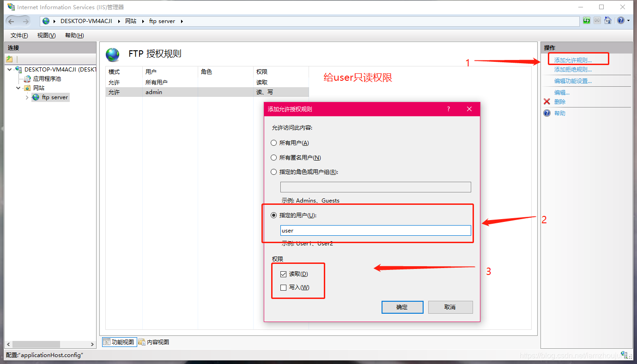Image resolution: width=637 pixels, height=364 pixels.
Task: Select the 指定的角色或用户组(R) radio button
Action: coord(274,172)
